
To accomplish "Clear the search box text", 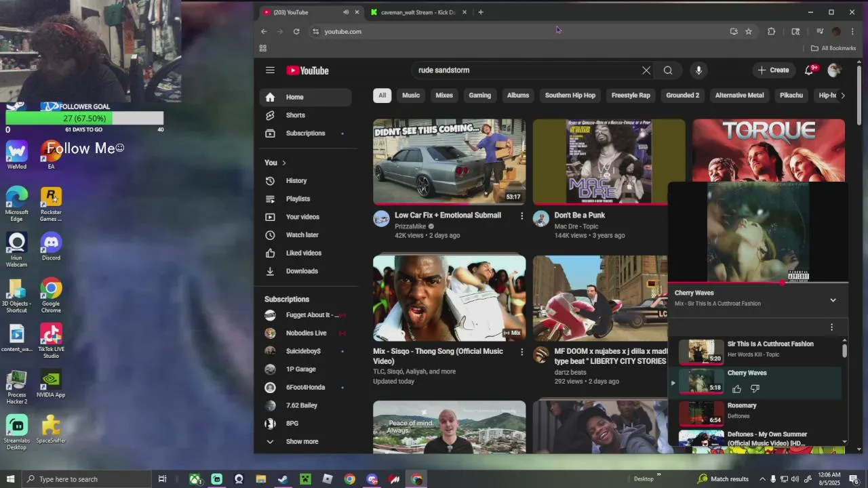I will point(646,70).
